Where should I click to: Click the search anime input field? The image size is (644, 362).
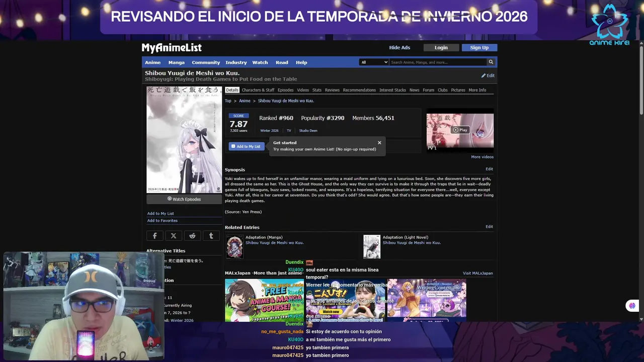[x=438, y=62]
